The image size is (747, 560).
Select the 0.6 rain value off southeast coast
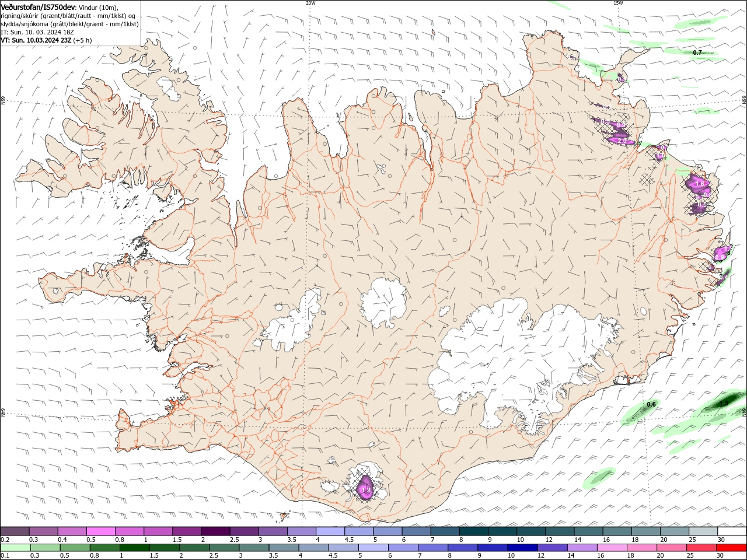(652, 404)
